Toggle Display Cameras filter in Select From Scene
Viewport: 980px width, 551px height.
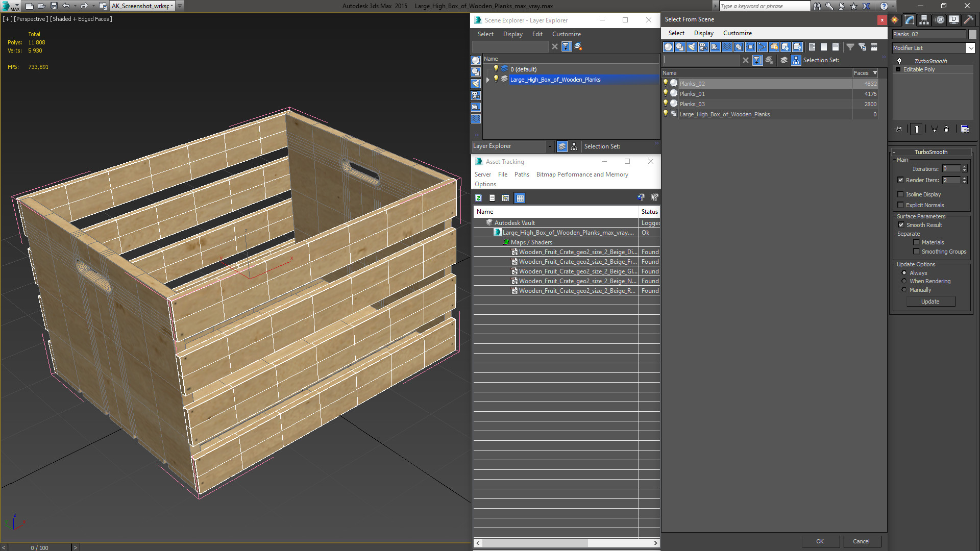(703, 47)
